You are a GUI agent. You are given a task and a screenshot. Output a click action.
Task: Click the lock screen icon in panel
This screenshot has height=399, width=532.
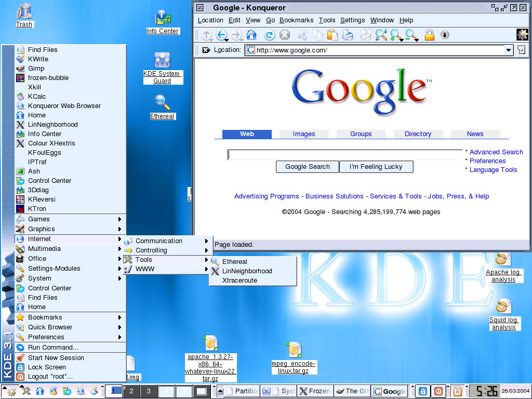click(423, 391)
